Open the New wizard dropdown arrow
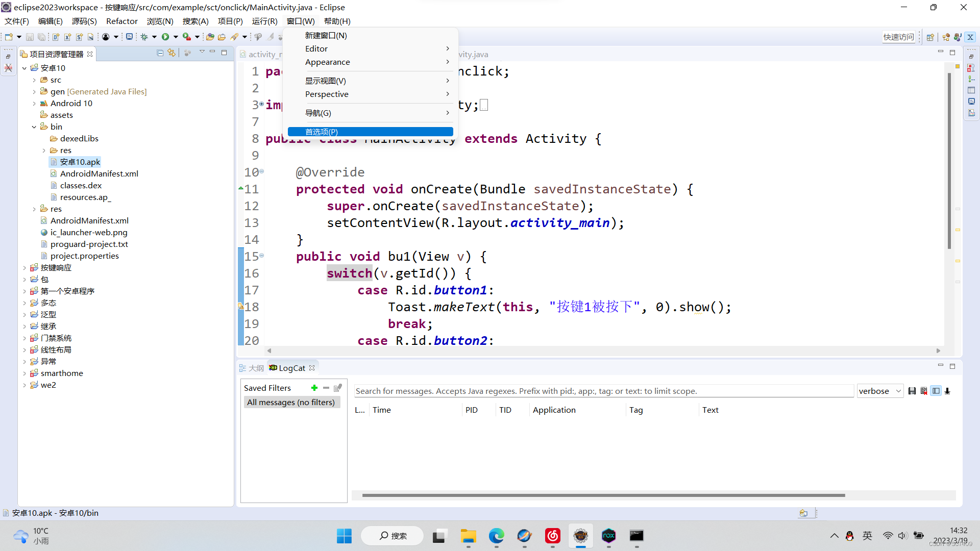Screen dimensions: 980x551 [x=19, y=37]
